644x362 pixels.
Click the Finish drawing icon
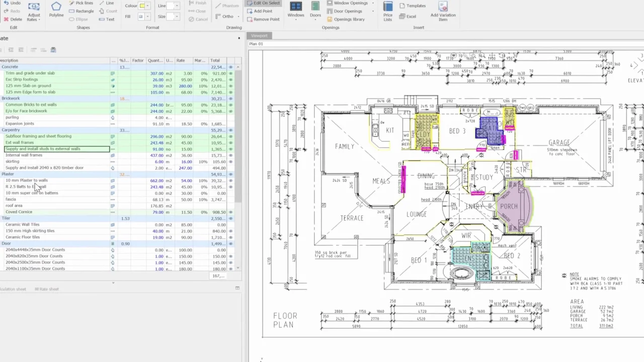(191, 3)
